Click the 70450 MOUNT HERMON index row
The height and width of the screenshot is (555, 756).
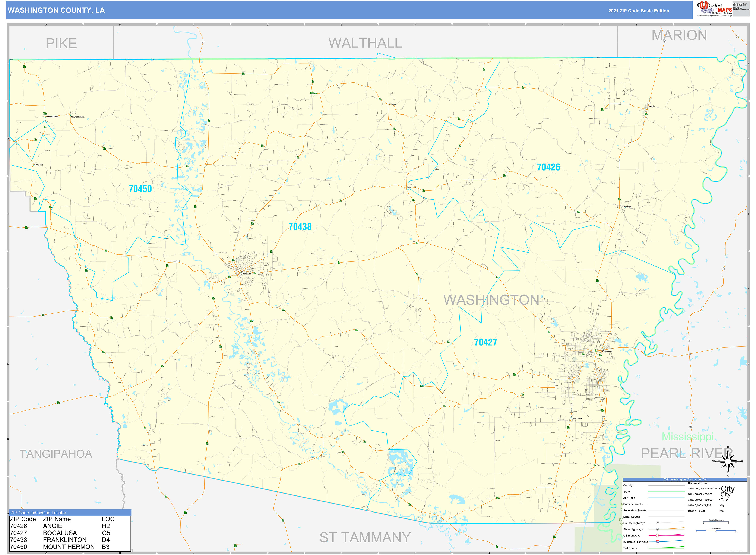click(x=60, y=547)
